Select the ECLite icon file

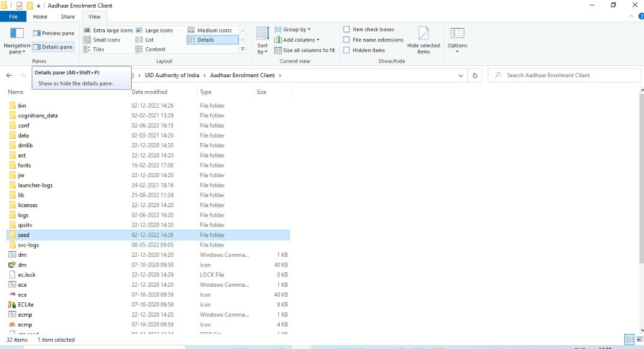click(148, 305)
